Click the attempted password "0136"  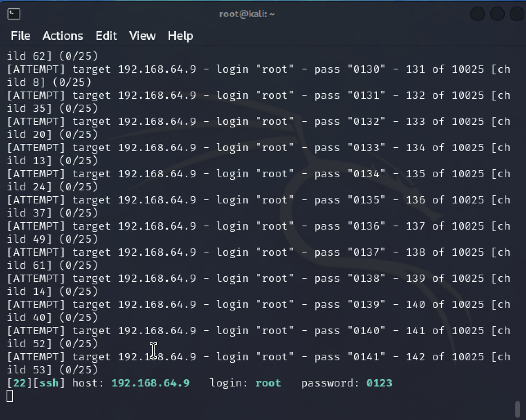pos(366,226)
